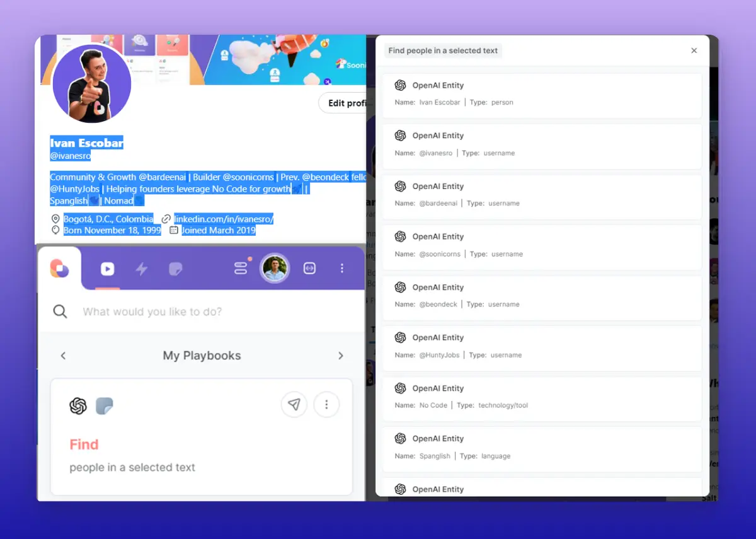The height and width of the screenshot is (539, 756).
Task: Click OpenAI icon in the No Code result
Action: coord(400,388)
